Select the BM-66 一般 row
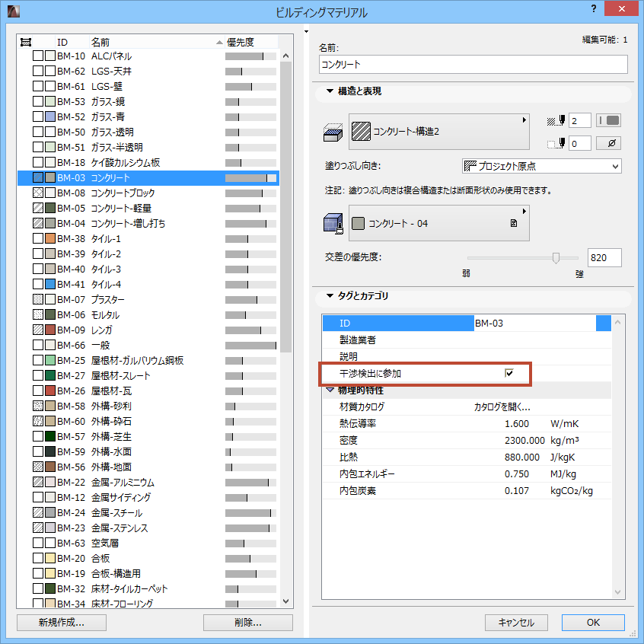This screenshot has height=644, width=644. [x=148, y=345]
